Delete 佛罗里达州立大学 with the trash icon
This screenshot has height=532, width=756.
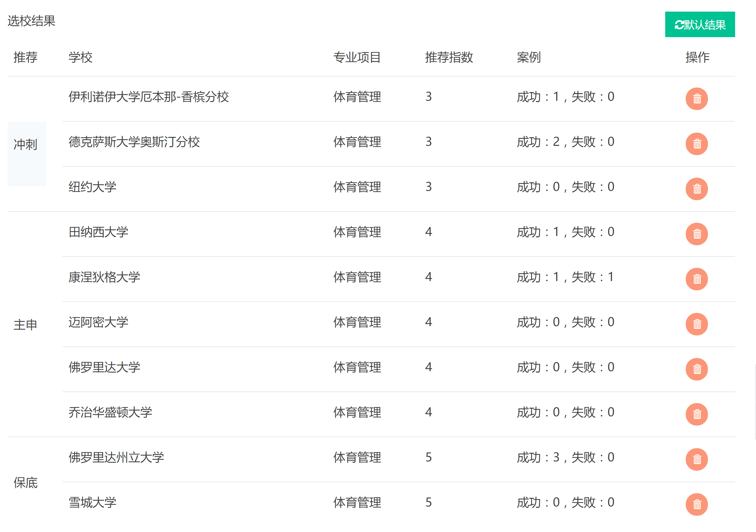tap(697, 459)
